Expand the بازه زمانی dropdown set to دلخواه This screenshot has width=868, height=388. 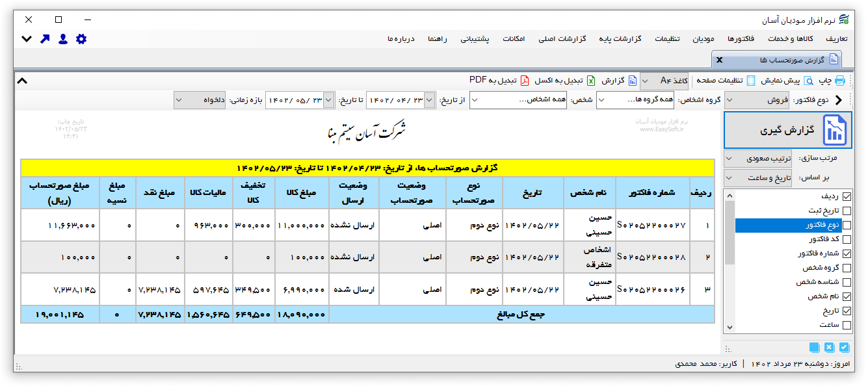point(200,100)
